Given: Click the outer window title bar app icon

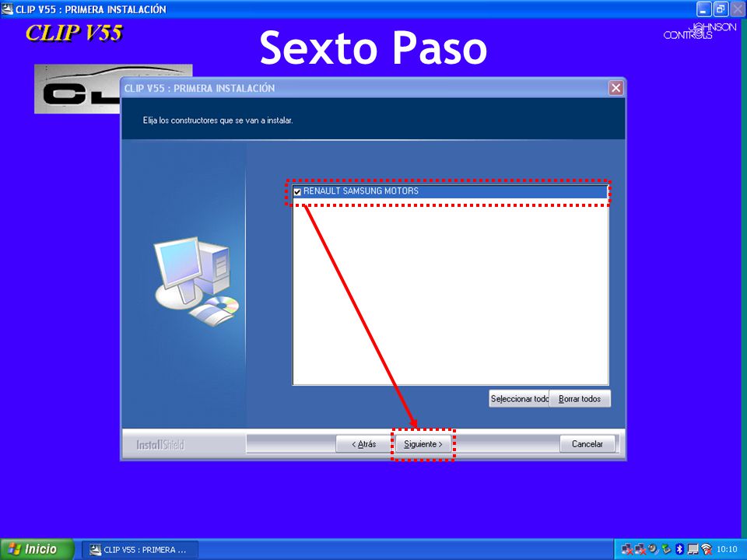Looking at the screenshot, I should pos(7,9).
